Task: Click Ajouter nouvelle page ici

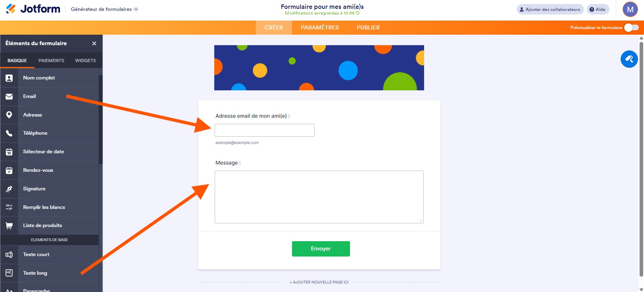Action: [319, 282]
